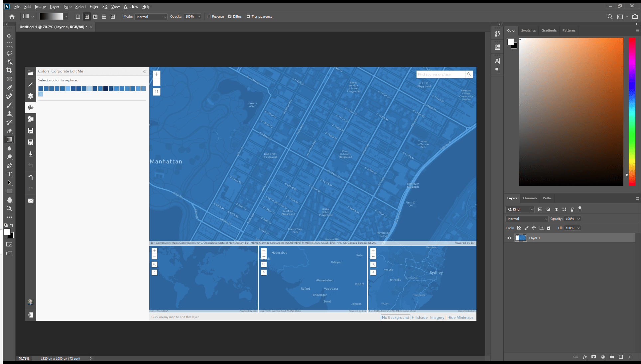Switch to the Swatches tab

tap(528, 30)
